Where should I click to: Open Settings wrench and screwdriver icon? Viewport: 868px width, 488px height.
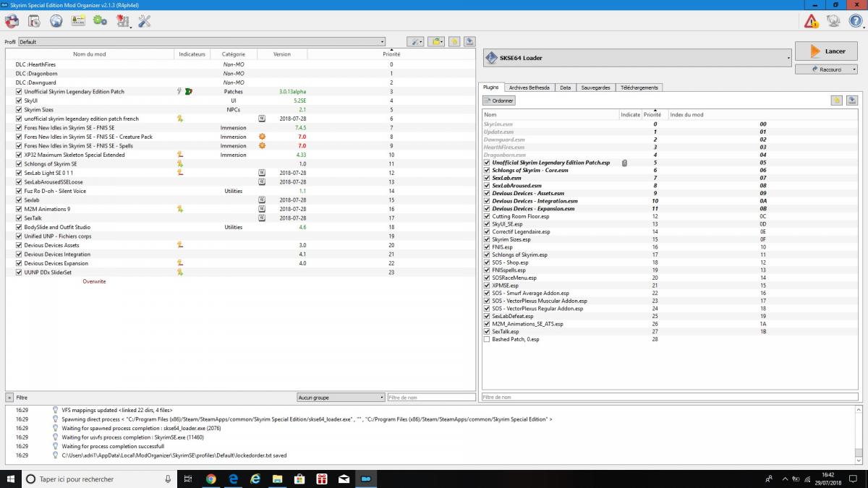coord(144,21)
